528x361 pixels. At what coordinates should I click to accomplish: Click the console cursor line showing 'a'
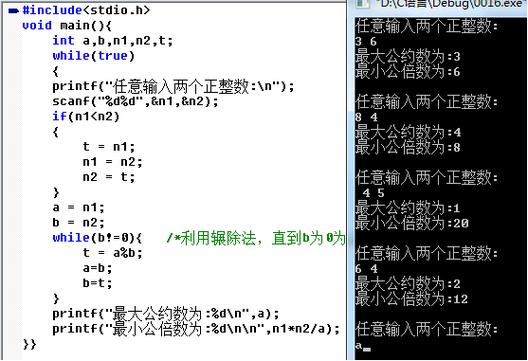coord(363,346)
